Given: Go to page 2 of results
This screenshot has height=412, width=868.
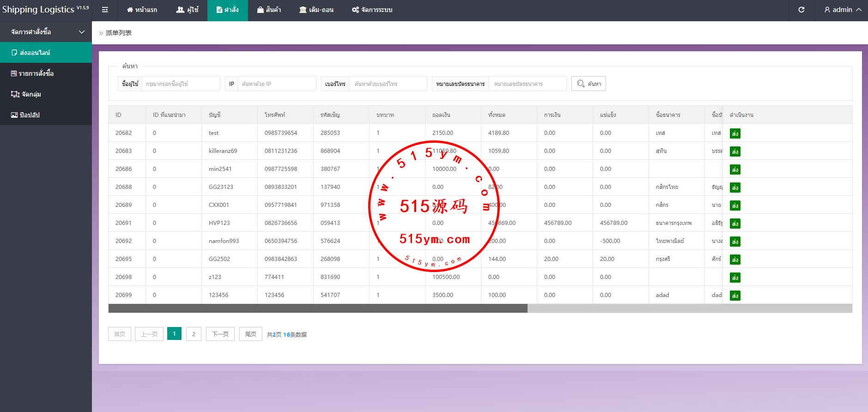Looking at the screenshot, I should (194, 334).
